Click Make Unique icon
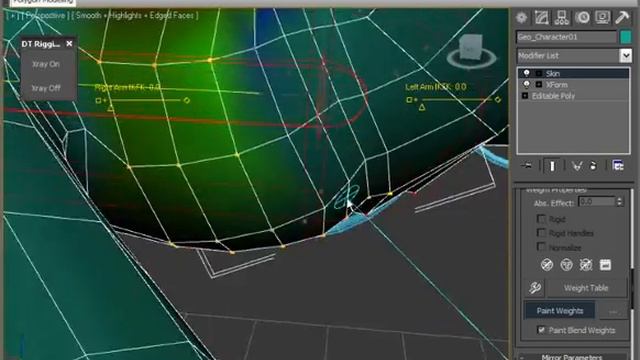This screenshot has width=640, height=360. [577, 166]
